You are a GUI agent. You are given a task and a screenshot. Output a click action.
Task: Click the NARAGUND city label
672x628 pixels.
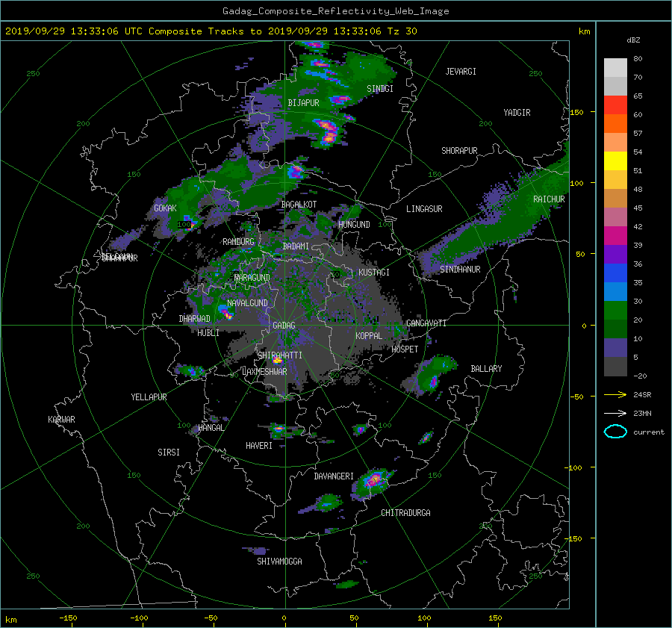(252, 278)
